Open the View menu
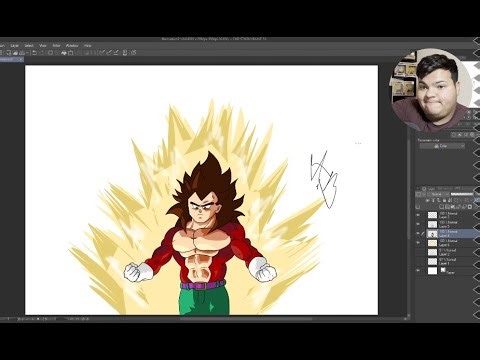The width and height of the screenshot is (480, 360). pos(43,46)
